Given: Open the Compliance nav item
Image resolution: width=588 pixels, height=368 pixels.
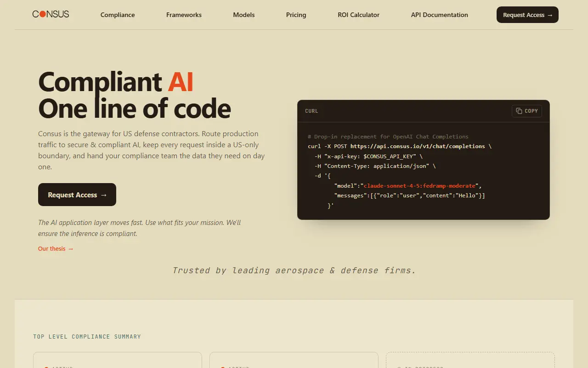Looking at the screenshot, I should [x=118, y=15].
